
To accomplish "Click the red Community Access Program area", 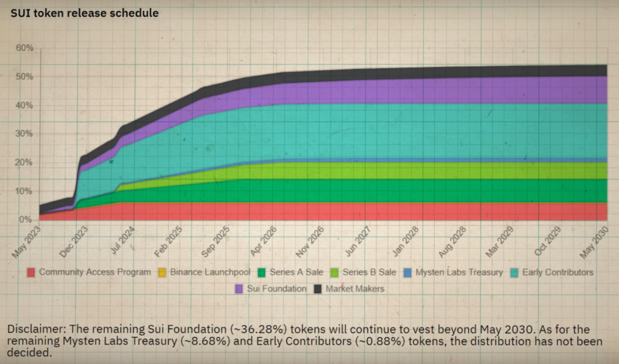I will 355,212.
